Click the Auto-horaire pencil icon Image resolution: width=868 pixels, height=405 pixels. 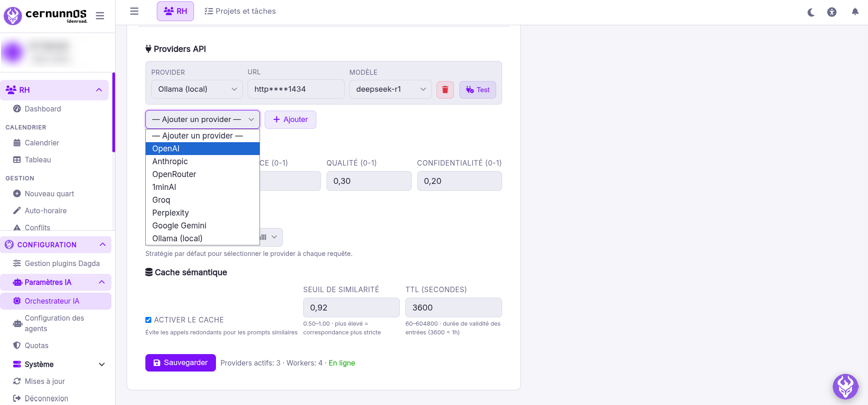tap(17, 211)
